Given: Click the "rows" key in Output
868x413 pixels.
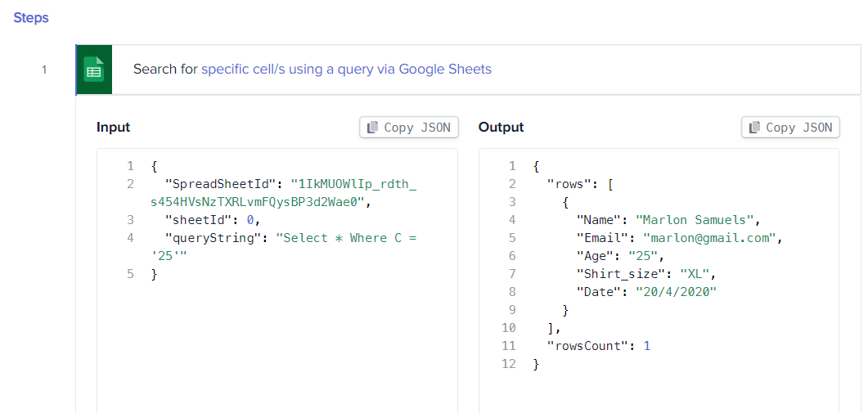Looking at the screenshot, I should point(569,184).
